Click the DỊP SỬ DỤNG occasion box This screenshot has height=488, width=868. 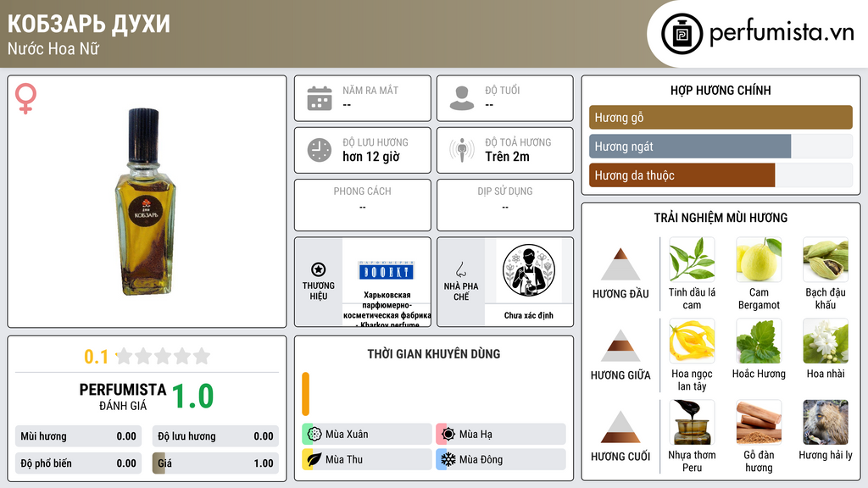pyautogui.click(x=505, y=205)
